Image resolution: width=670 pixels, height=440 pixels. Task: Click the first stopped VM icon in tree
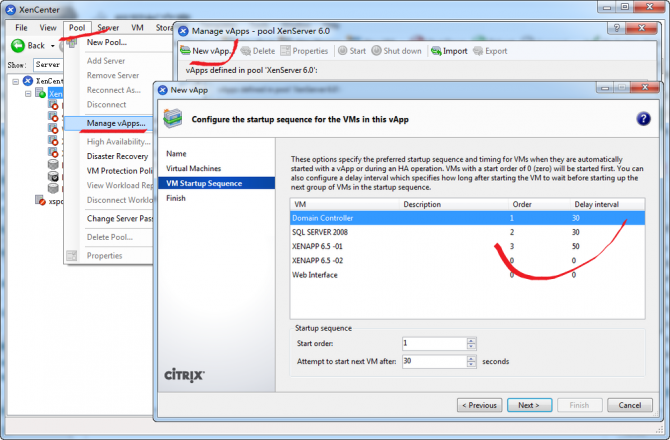[53, 105]
